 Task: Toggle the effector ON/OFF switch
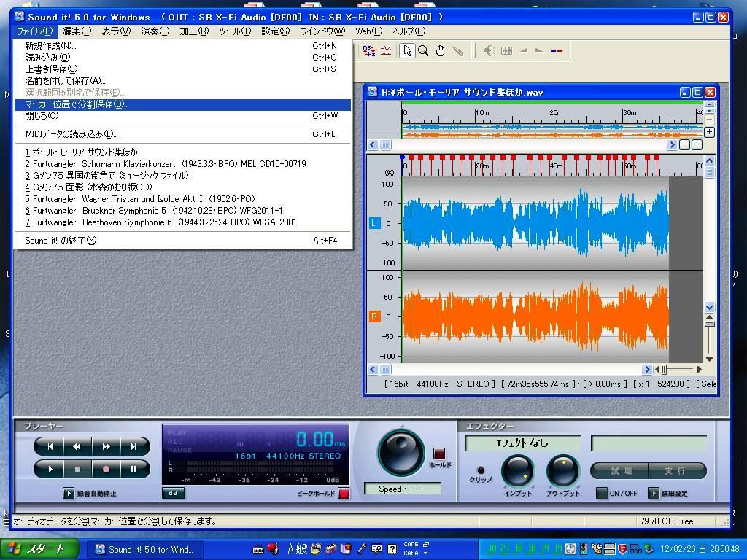[x=602, y=494]
